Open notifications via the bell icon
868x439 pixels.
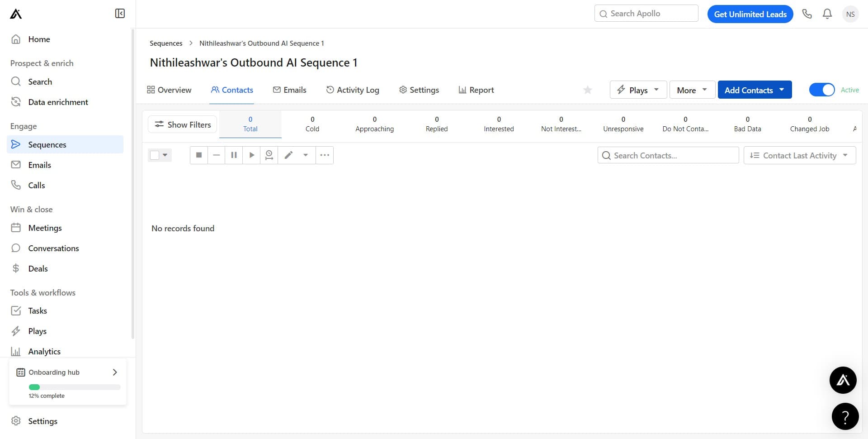[827, 14]
